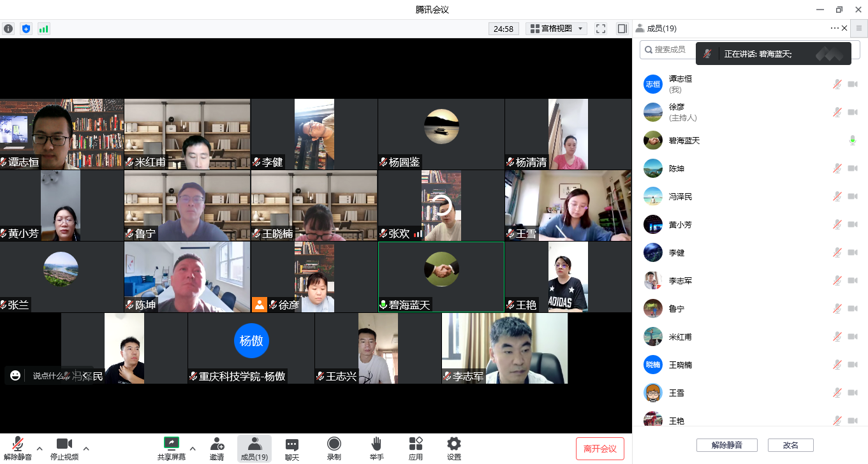
Task: Click the 正在讲话: 碧海蓝天 speaking indicator
Action: [773, 54]
